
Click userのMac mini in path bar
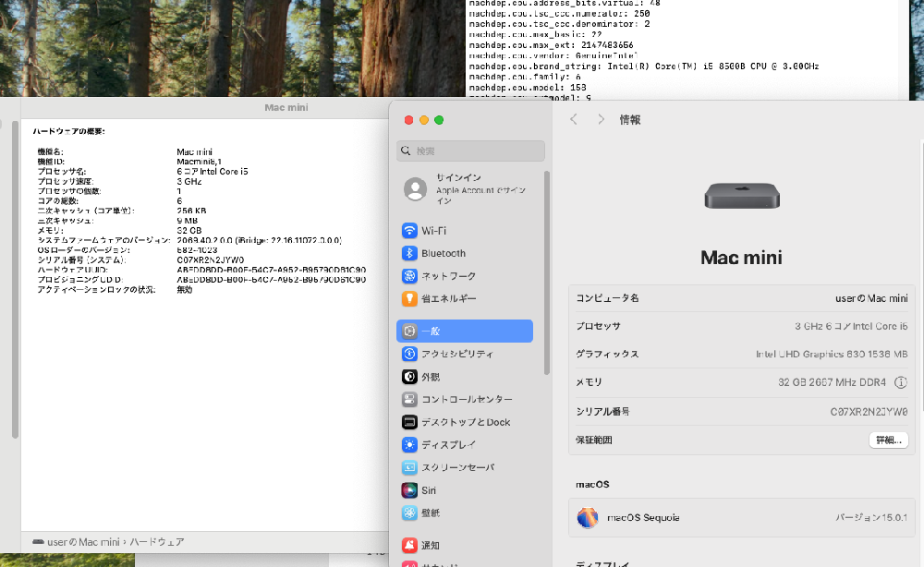click(x=83, y=542)
